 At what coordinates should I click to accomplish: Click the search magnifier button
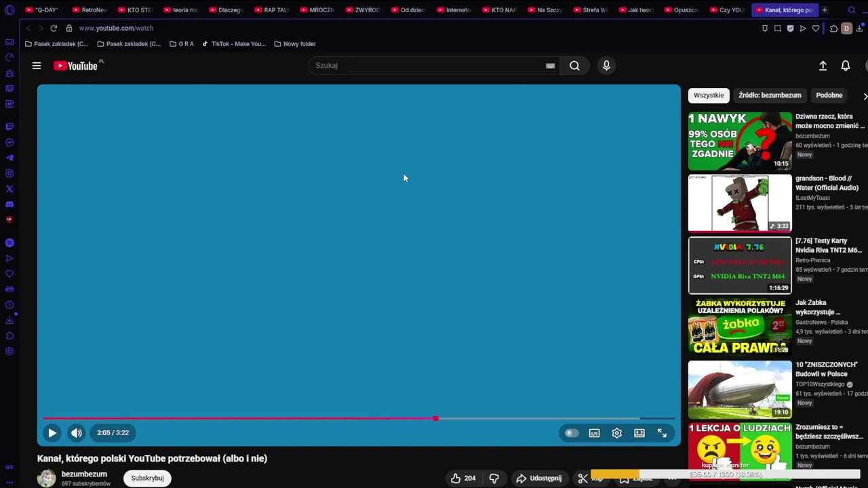(574, 66)
